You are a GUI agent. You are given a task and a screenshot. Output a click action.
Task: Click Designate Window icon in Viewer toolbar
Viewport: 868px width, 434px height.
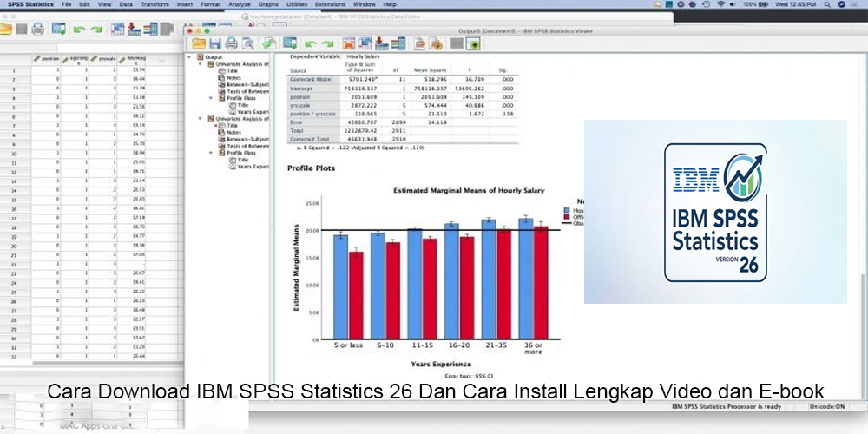[x=473, y=43]
